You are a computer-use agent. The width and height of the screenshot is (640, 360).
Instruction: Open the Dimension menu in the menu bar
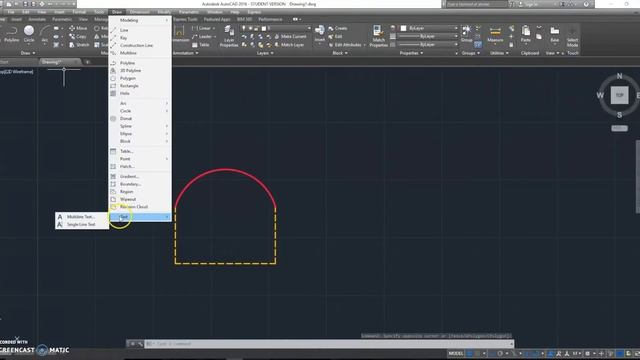click(139, 12)
